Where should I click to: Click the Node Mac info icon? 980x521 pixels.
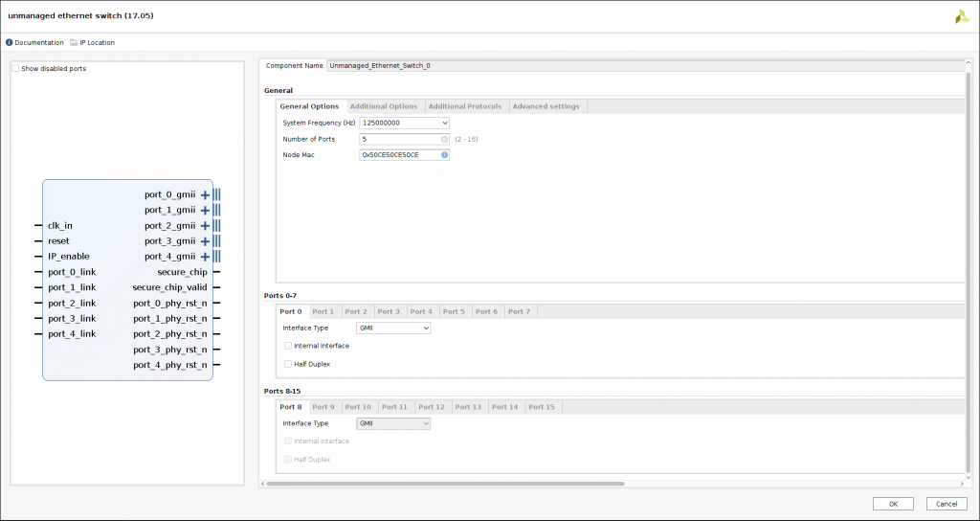(x=444, y=155)
